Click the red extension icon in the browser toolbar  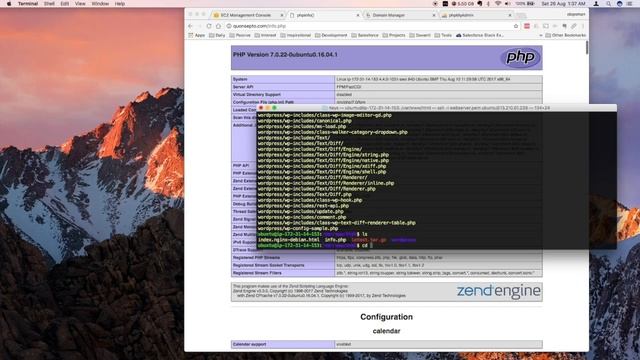tap(527, 26)
